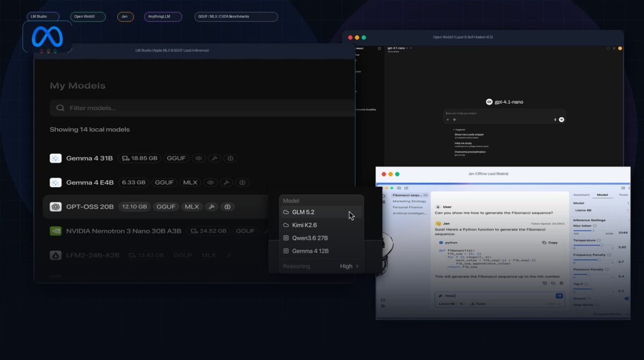Open the gpt-4.1-nano model dropdown in Open WebUI
This screenshot has width=644, height=360.
[399, 48]
